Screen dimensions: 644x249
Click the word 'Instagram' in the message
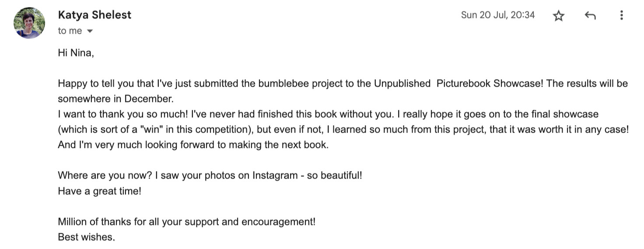click(275, 176)
